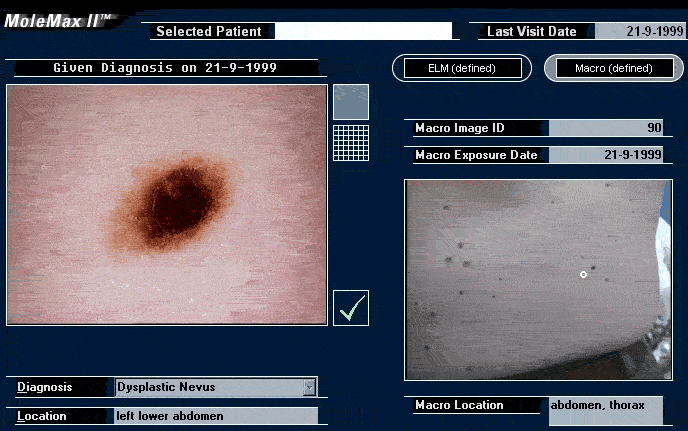Image resolution: width=688 pixels, height=431 pixels.
Task: Open the ELM (defined) view
Action: (462, 68)
